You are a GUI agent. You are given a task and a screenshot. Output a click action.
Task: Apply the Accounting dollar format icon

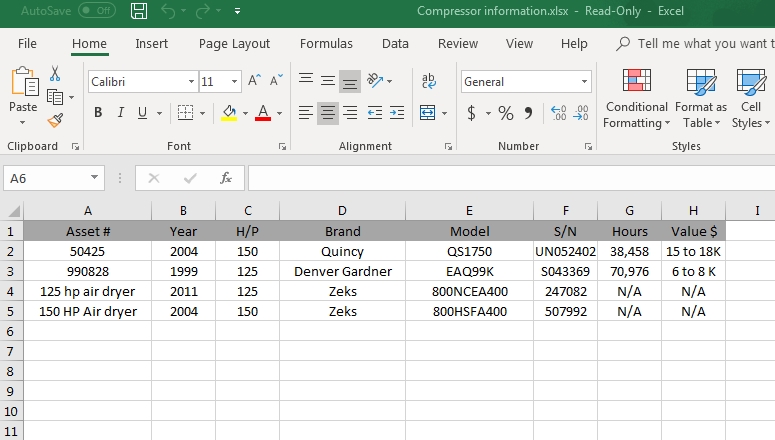tap(472, 113)
